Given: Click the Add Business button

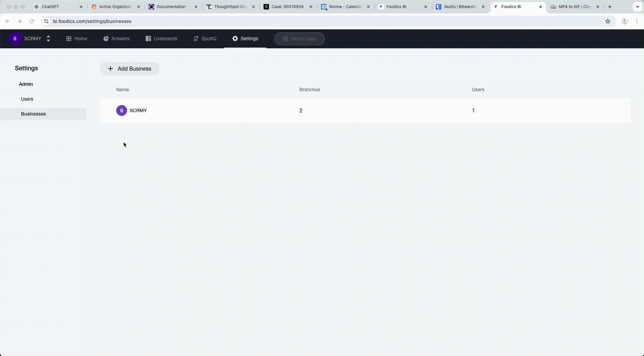Looking at the screenshot, I should (x=129, y=68).
